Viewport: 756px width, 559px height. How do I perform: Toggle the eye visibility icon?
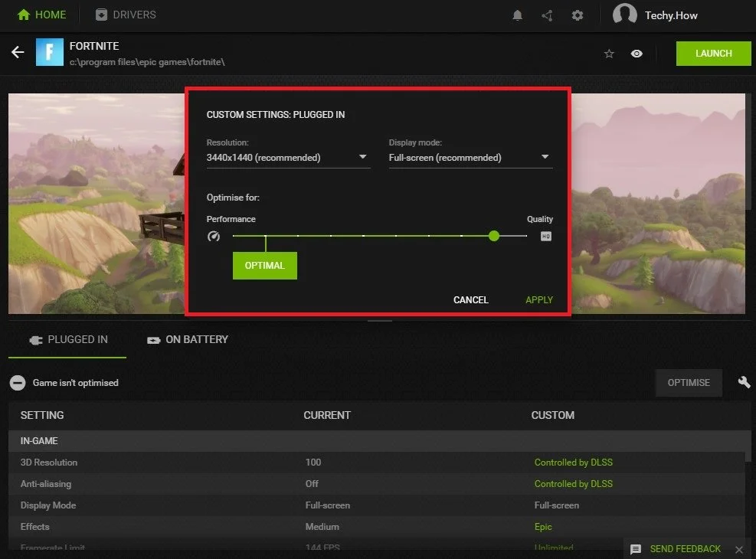[x=637, y=54]
